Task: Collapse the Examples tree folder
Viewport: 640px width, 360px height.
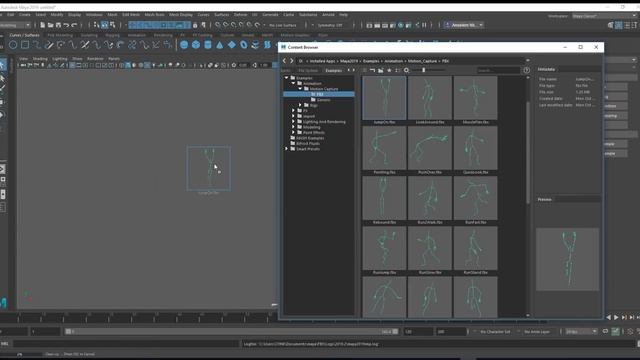Action: tap(287, 78)
